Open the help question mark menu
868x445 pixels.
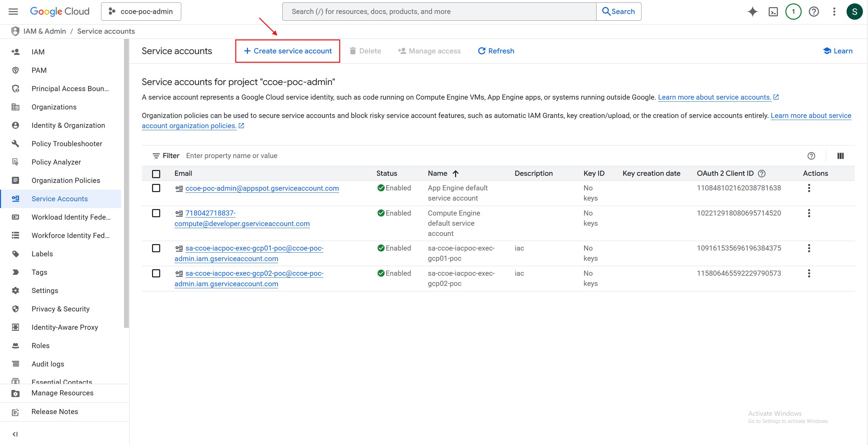[814, 12]
